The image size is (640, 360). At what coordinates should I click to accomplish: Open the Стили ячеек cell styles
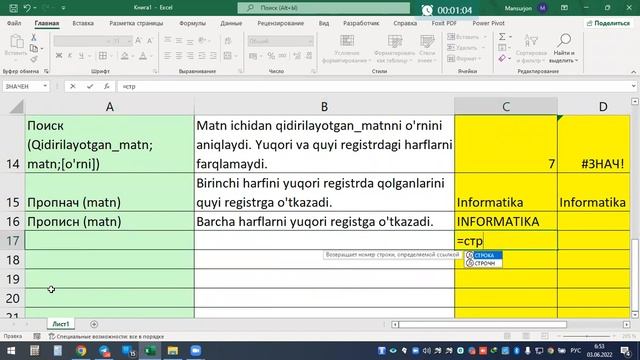(427, 49)
